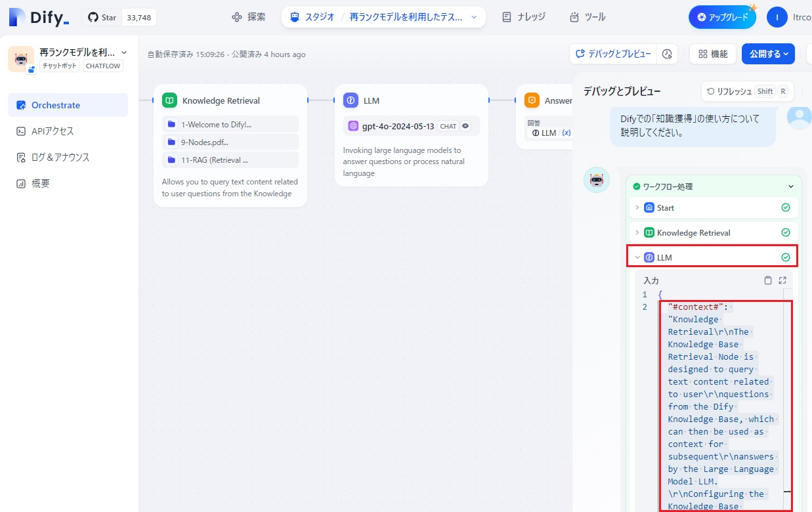Click the 9-Nodes.pdf... dataset row
The image size is (812, 512).
tap(230, 142)
